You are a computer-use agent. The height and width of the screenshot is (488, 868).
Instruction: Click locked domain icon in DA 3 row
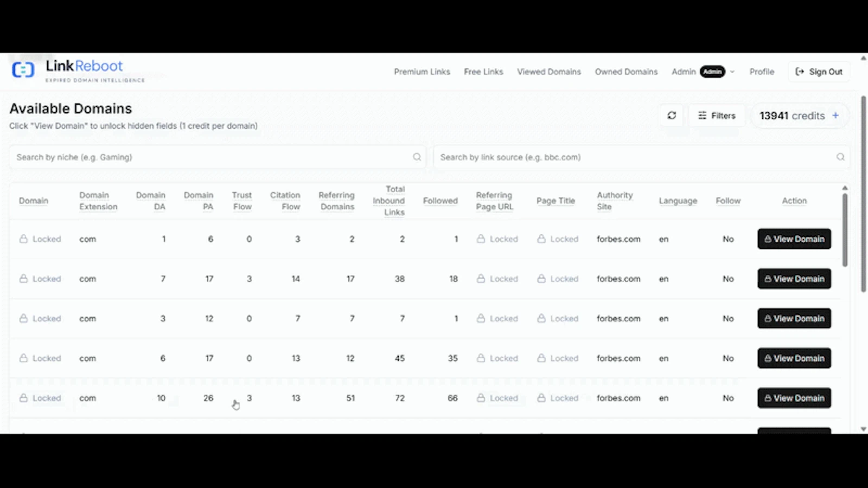23,318
